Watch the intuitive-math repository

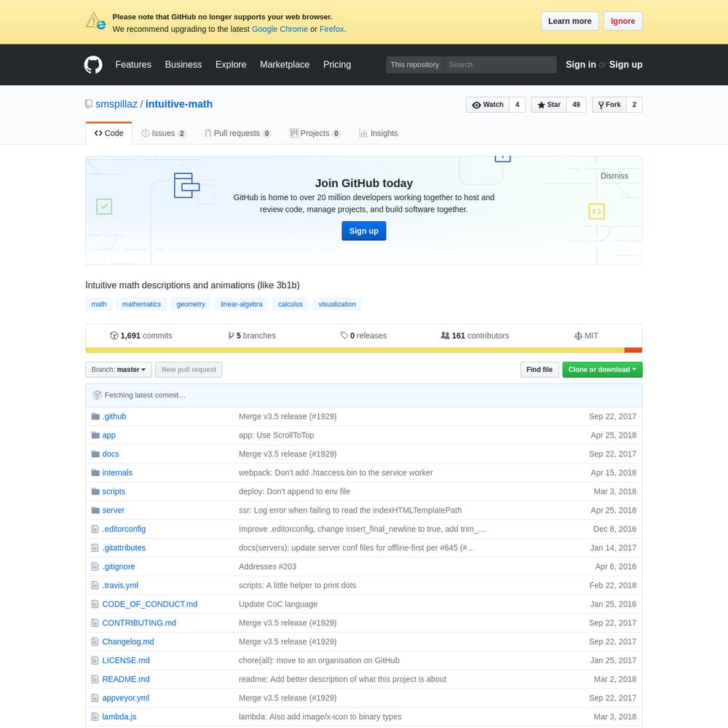click(488, 105)
